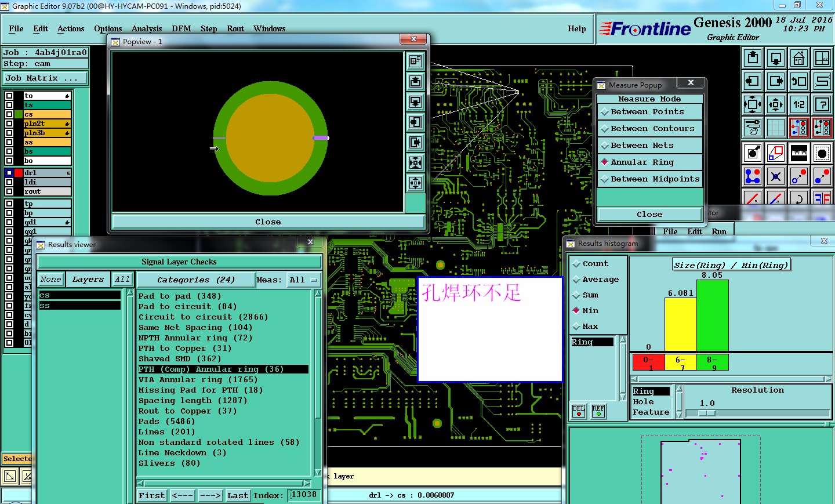Select the Average histogram option

[x=600, y=280]
